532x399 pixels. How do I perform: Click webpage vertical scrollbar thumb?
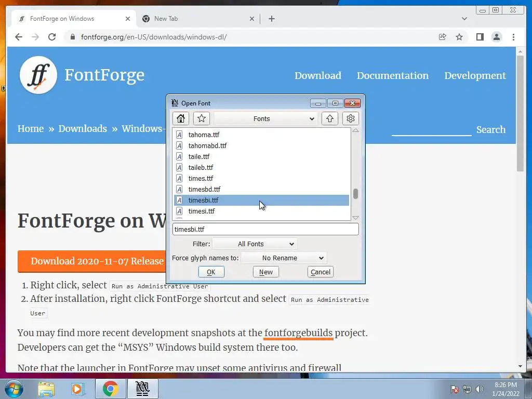pos(520,113)
